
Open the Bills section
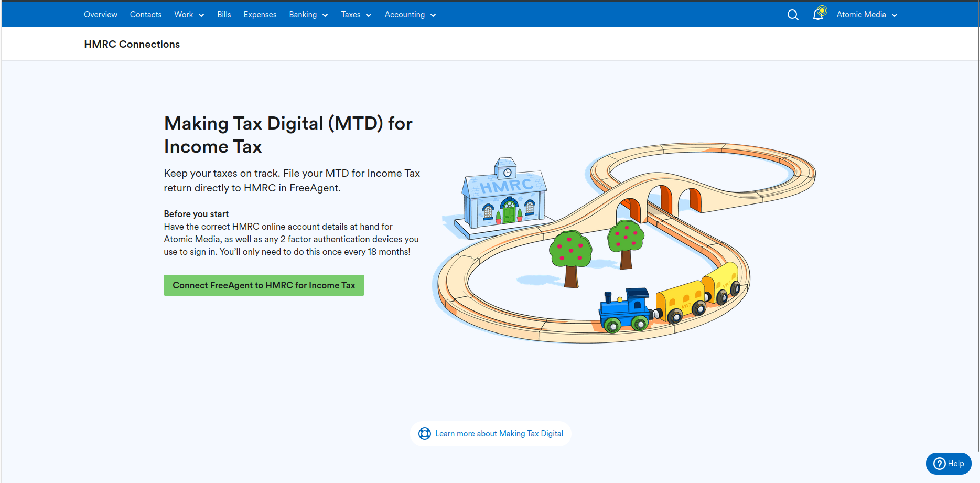point(224,15)
